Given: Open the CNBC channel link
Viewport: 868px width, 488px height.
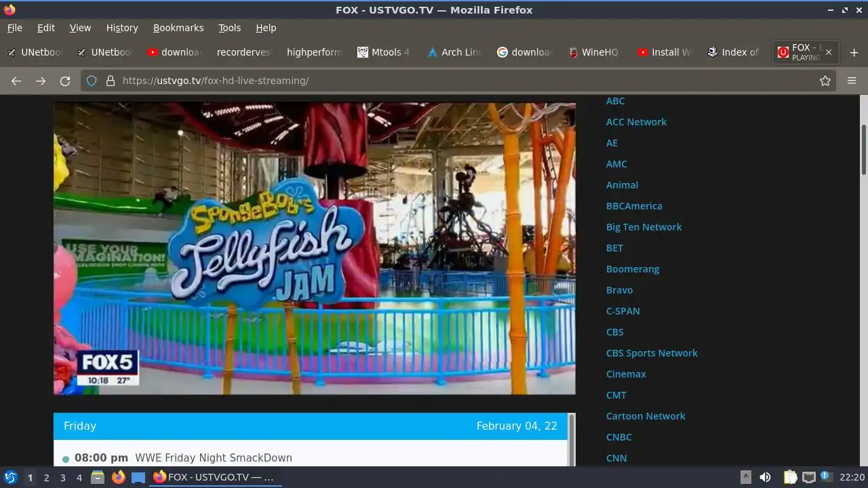Looking at the screenshot, I should click(x=618, y=437).
